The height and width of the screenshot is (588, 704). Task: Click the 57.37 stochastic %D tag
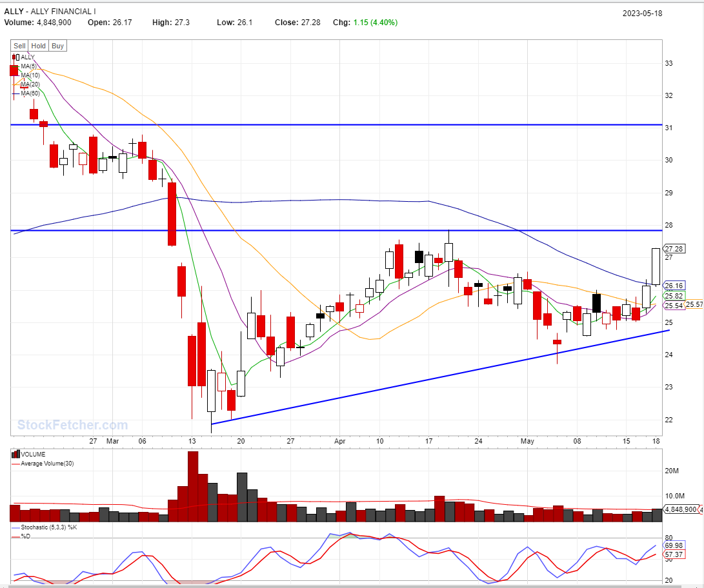tap(674, 554)
